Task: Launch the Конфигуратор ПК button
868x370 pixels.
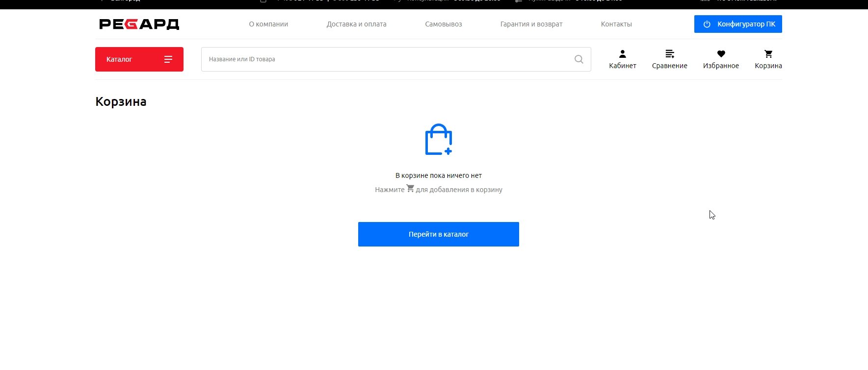Action: [745, 24]
